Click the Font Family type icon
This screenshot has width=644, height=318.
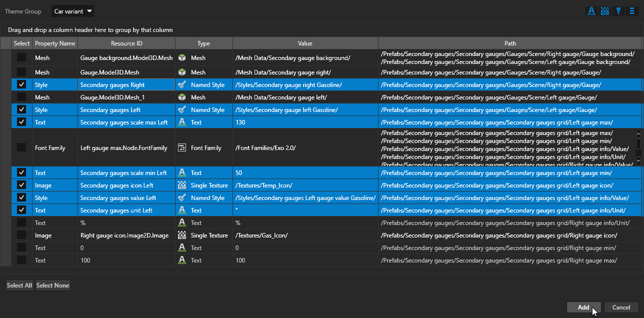[182, 148]
